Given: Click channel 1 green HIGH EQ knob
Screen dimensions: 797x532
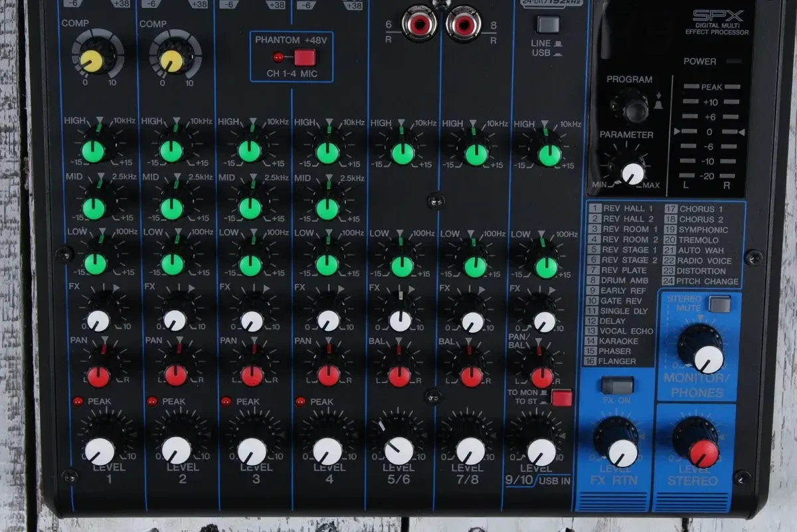Looking at the screenshot, I should pos(94,151).
